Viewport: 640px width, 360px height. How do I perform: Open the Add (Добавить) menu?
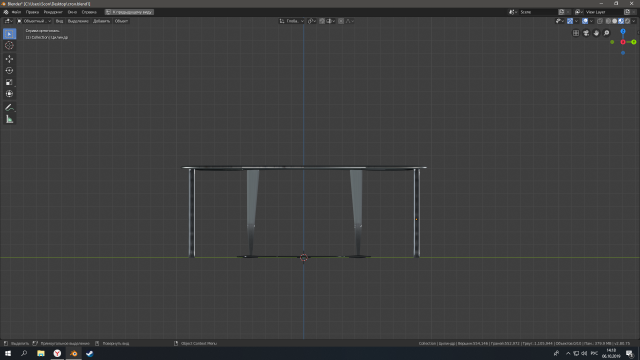coord(101,21)
